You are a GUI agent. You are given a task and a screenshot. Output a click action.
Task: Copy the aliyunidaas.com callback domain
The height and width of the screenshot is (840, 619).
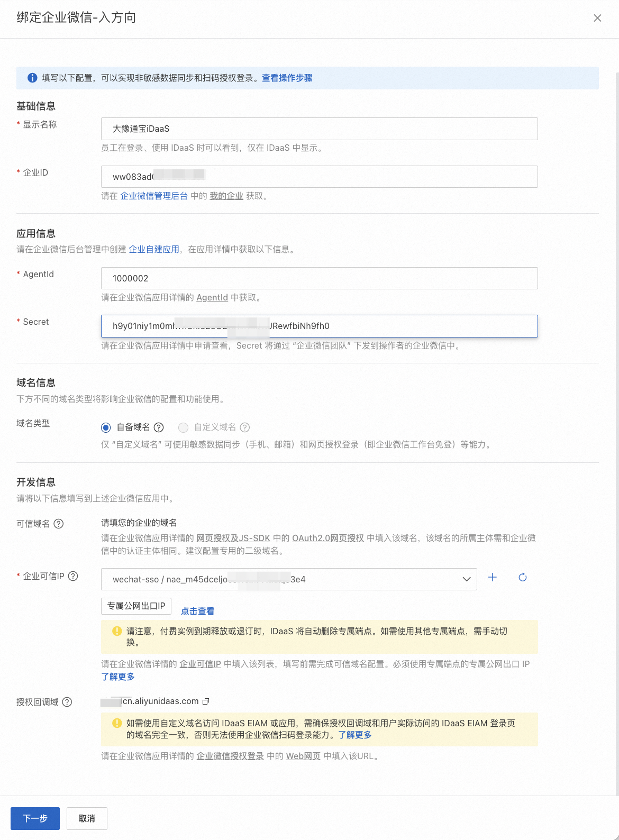tap(206, 701)
